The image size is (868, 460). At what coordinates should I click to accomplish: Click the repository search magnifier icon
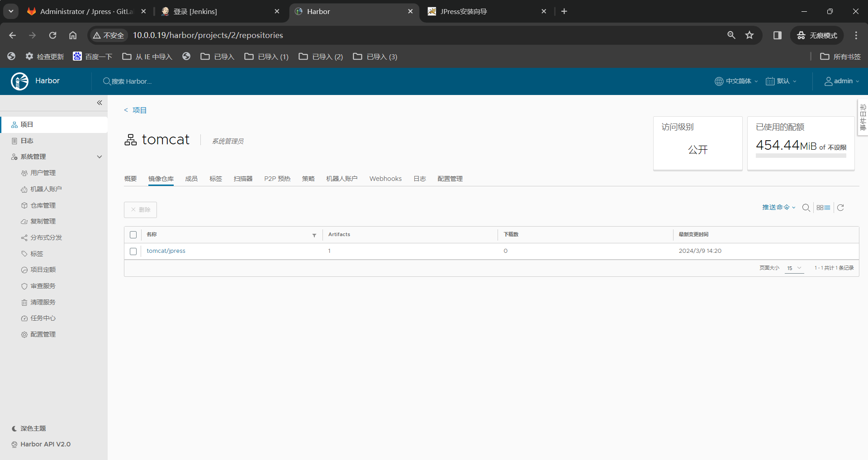(x=806, y=208)
